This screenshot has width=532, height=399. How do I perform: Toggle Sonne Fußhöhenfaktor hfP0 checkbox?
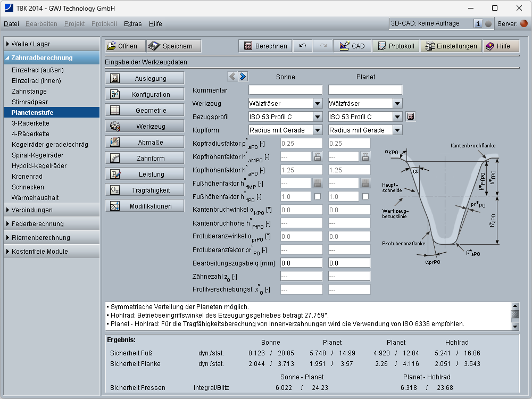click(317, 196)
